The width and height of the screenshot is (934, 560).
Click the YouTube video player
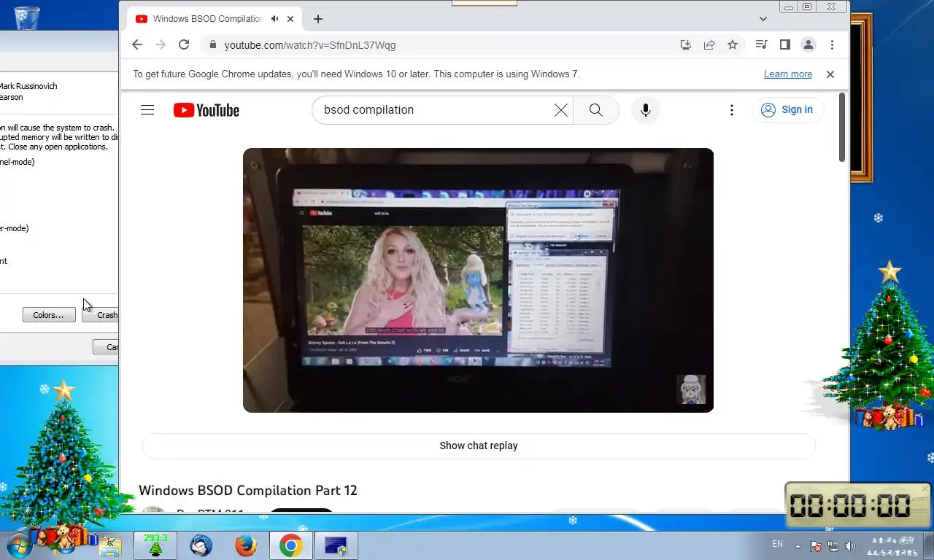[478, 280]
